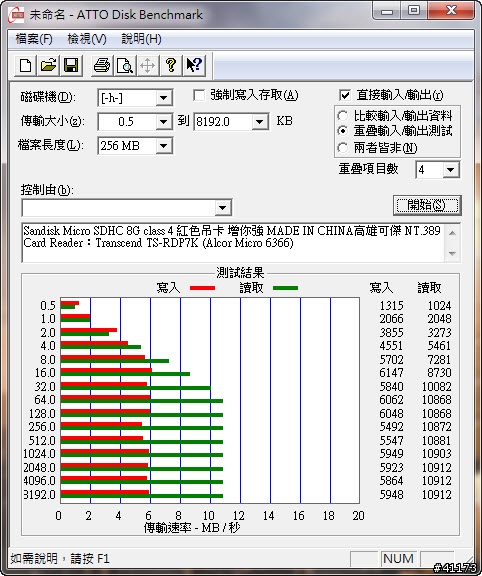The width and height of the screenshot is (482, 576).
Task: Save benchmark with floppy disk icon
Action: tap(71, 66)
